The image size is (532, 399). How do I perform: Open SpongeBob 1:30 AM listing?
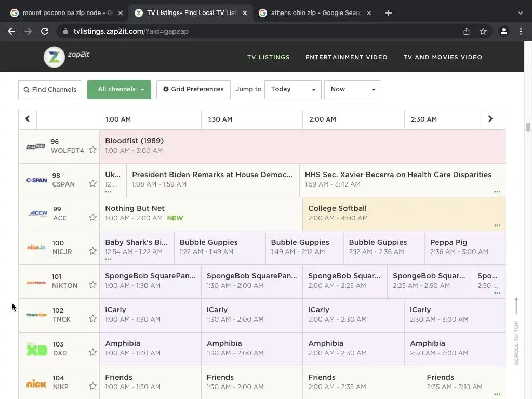pos(252,282)
